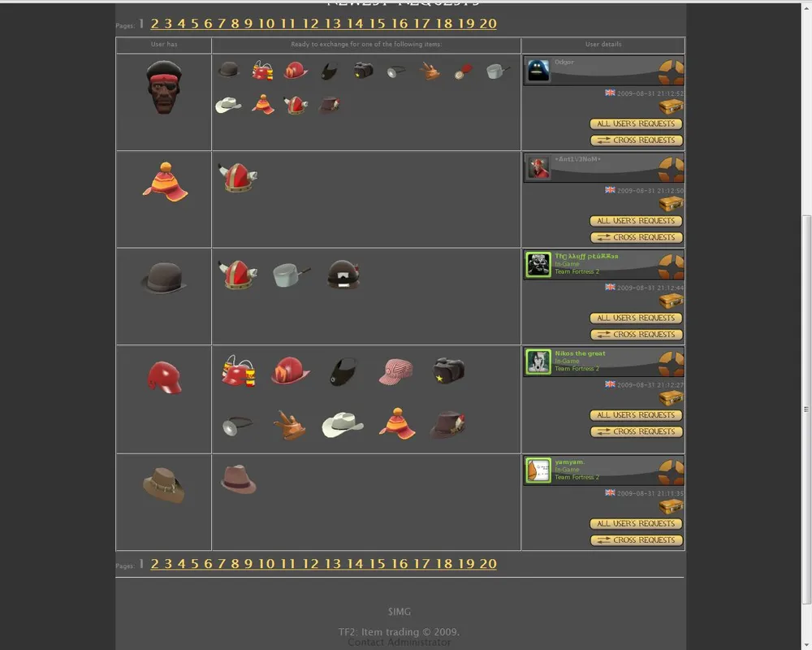The width and height of the screenshot is (812, 650).
Task: Click the brown outback hat with teeth
Action: pyautogui.click(x=164, y=485)
